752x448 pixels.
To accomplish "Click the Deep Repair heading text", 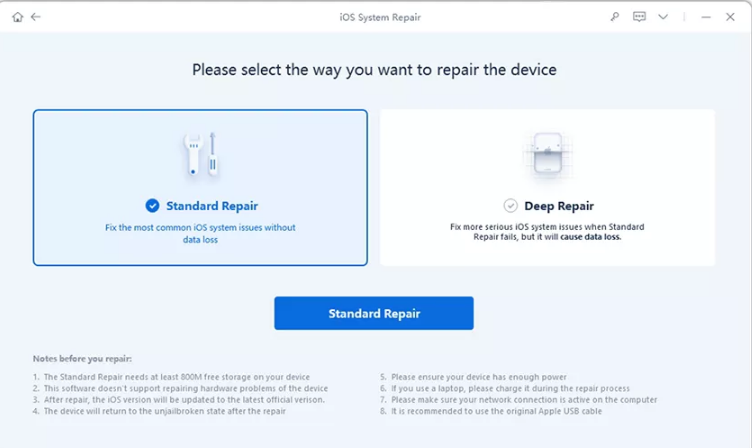I will pyautogui.click(x=559, y=206).
